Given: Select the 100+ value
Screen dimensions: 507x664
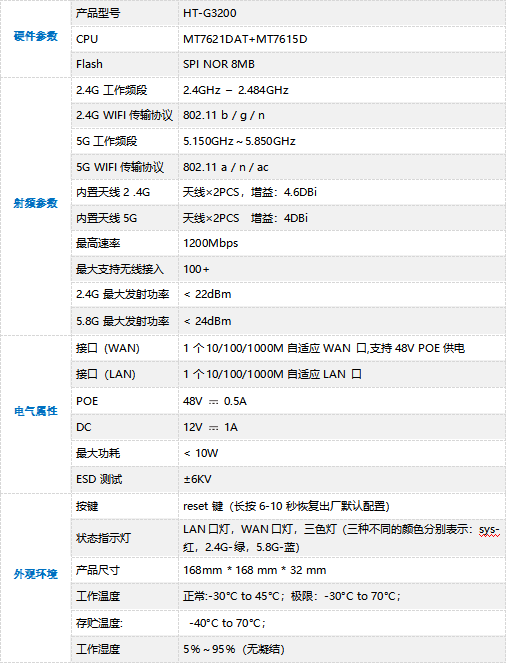Looking at the screenshot, I should 197,269.
